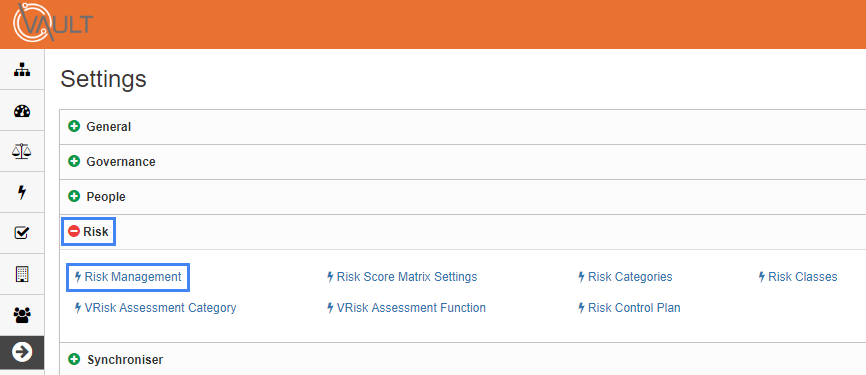Screen dimensions: 866x375
Task: Click the People section title
Action: (106, 197)
